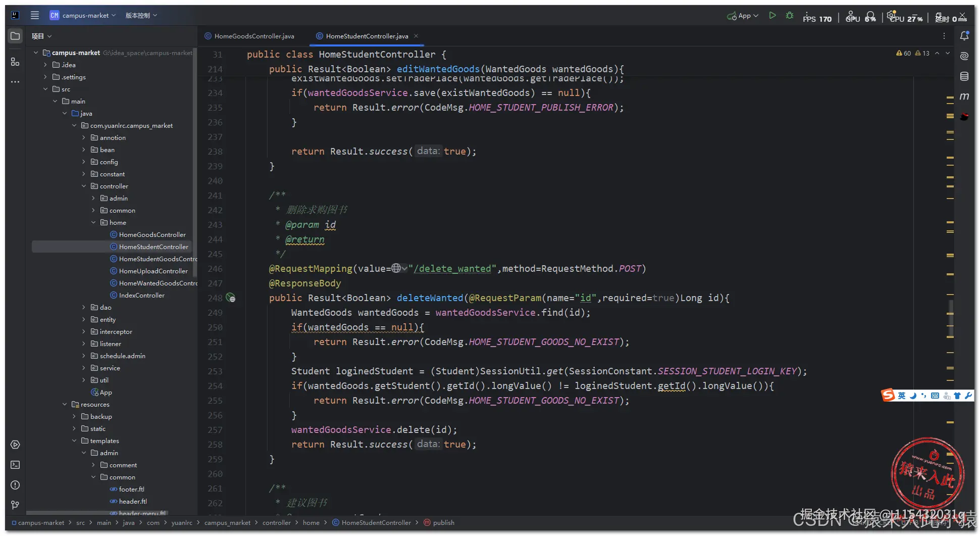This screenshot has height=536, width=980.
Task: Open the Project tool window folder icon
Action: tap(15, 36)
